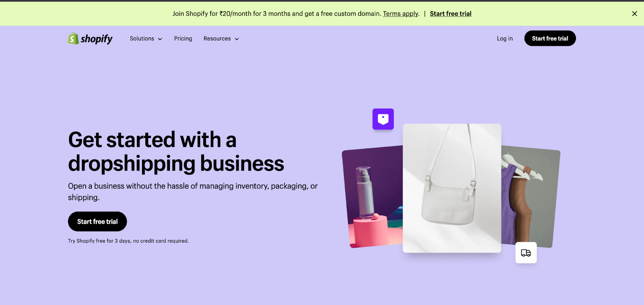Click the Log in link
This screenshot has height=305, width=644.
(x=505, y=39)
